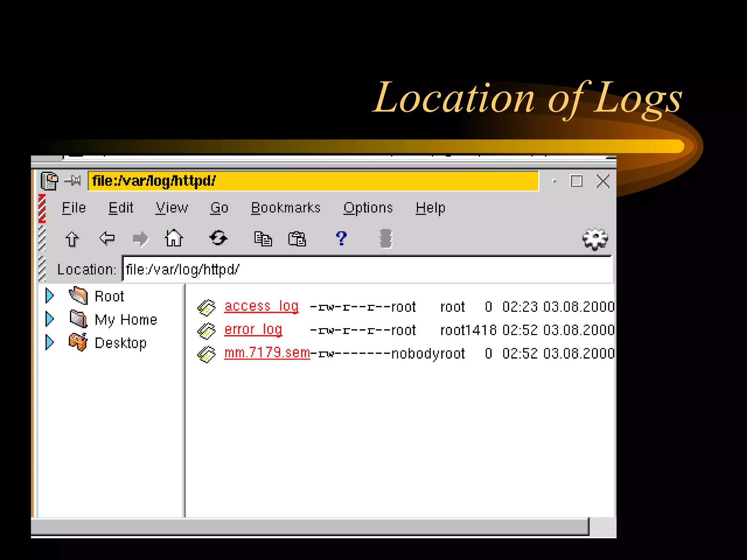
Task: Open the Edit menu
Action: pyautogui.click(x=121, y=208)
